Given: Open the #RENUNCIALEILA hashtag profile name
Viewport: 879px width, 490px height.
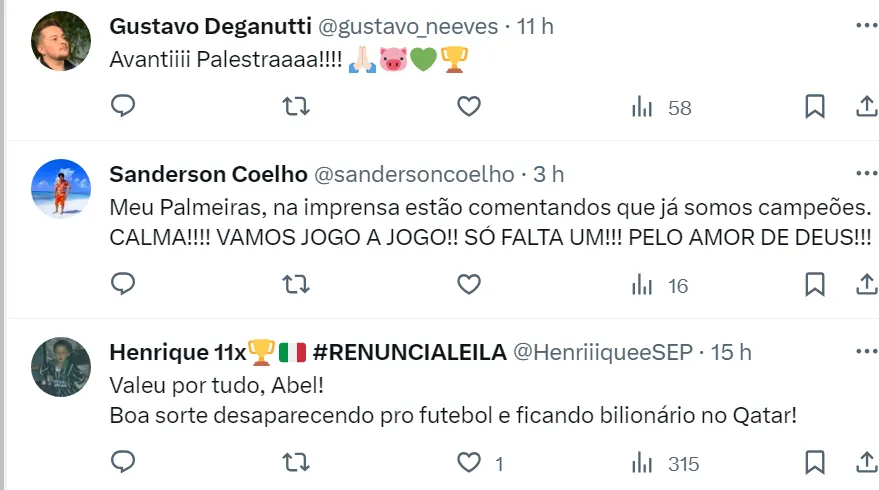Looking at the screenshot, I should coord(408,352).
